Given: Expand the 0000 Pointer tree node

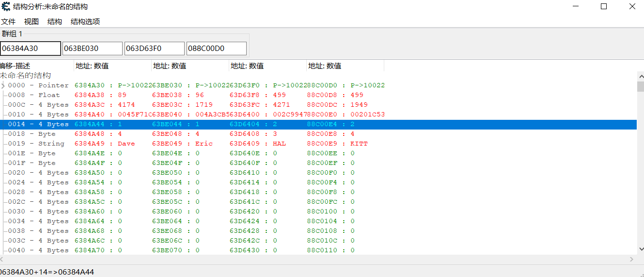Looking at the screenshot, I should point(3,85).
